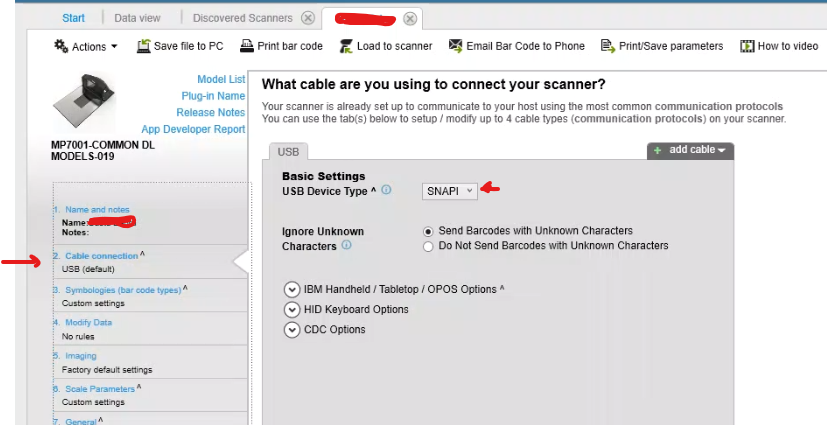
Task: Expand HID Keyboard Options section
Action: (x=292, y=310)
